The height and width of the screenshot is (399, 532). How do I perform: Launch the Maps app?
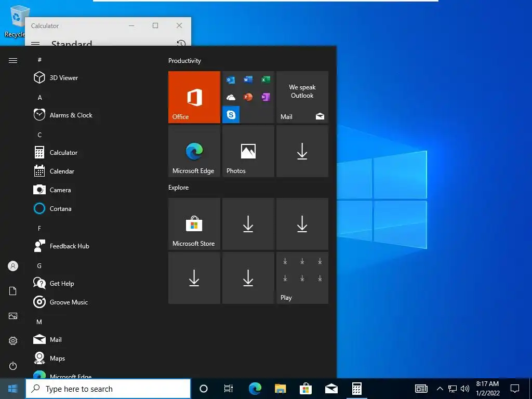point(91,358)
